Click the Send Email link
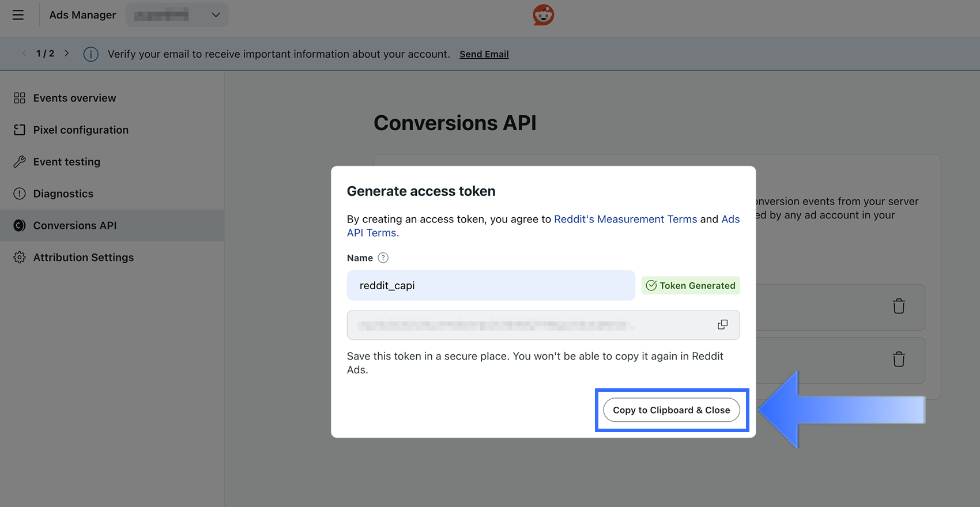Viewport: 980px width, 507px height. point(484,54)
